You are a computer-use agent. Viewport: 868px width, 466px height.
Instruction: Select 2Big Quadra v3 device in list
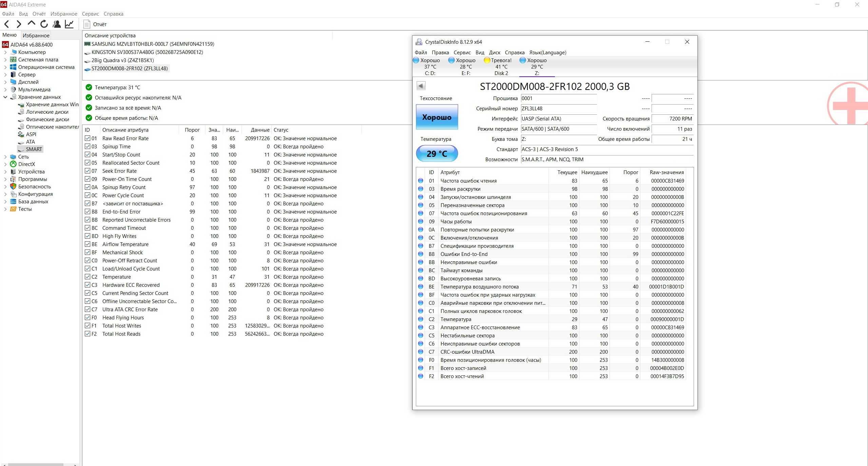(122, 60)
